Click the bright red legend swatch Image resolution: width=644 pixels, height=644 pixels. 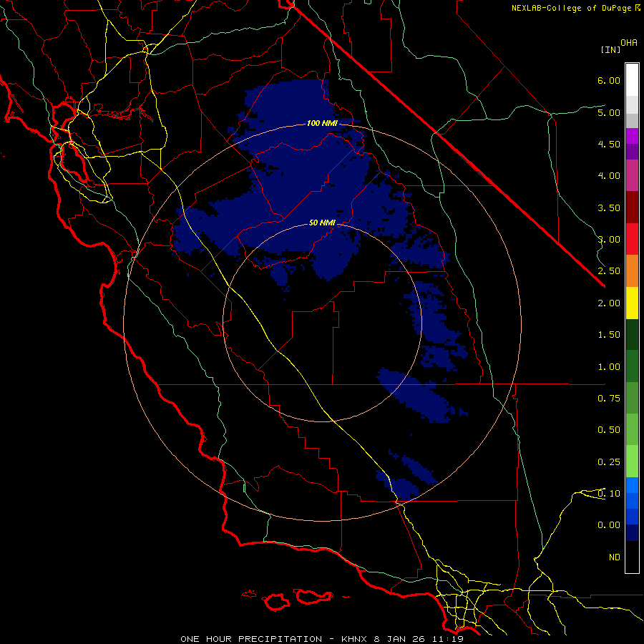tap(632, 239)
